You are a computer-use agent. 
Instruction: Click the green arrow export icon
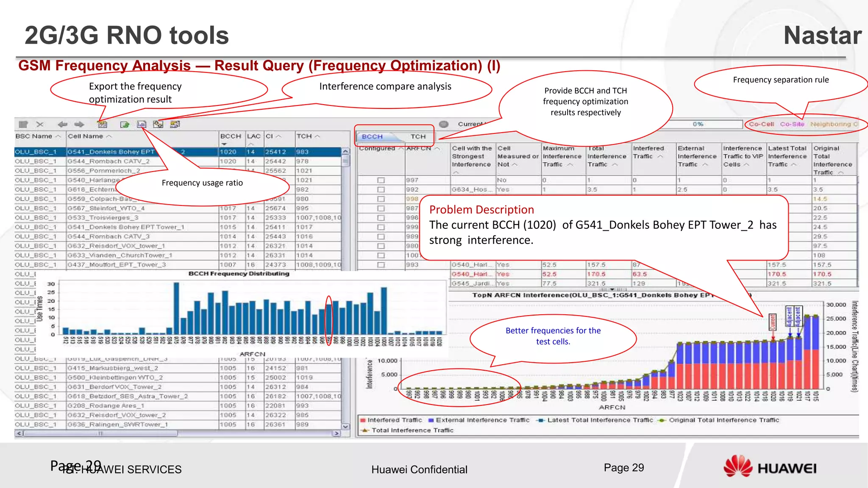[x=125, y=124]
